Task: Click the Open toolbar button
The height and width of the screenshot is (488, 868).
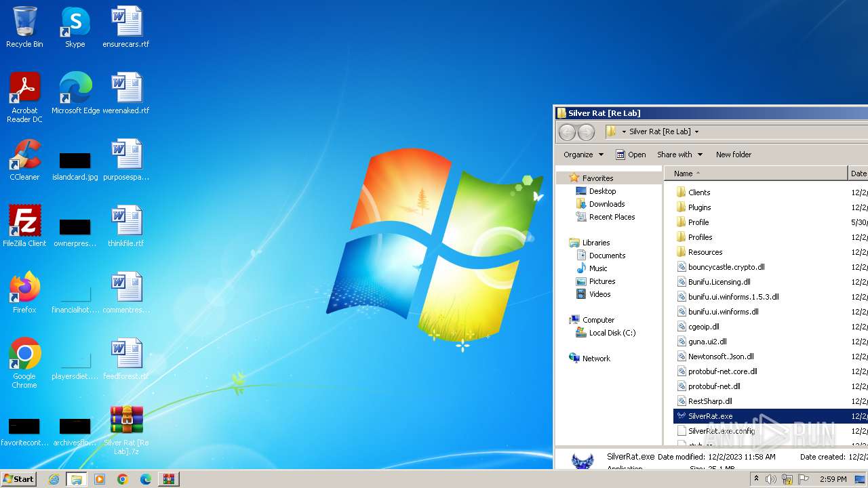Action: [x=631, y=155]
